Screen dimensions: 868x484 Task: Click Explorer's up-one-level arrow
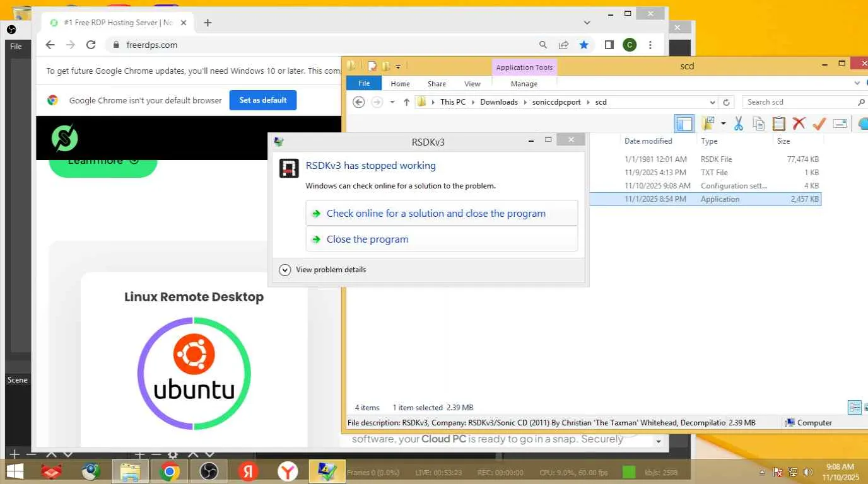406,102
